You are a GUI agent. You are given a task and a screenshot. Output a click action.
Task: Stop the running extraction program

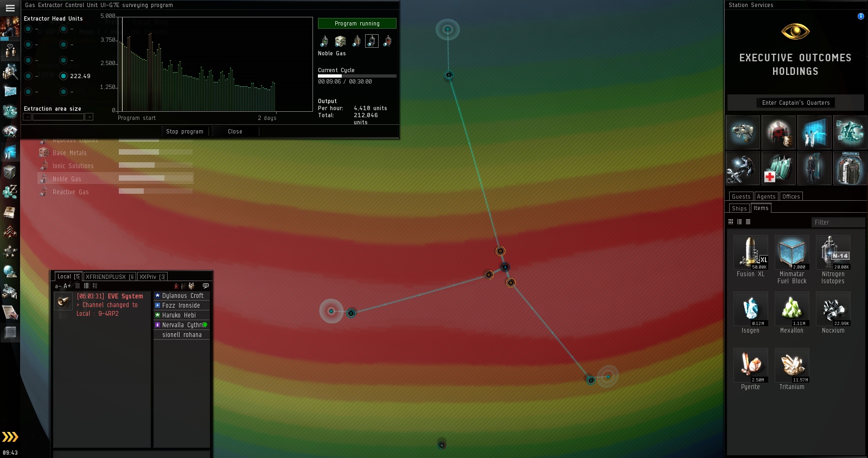184,131
